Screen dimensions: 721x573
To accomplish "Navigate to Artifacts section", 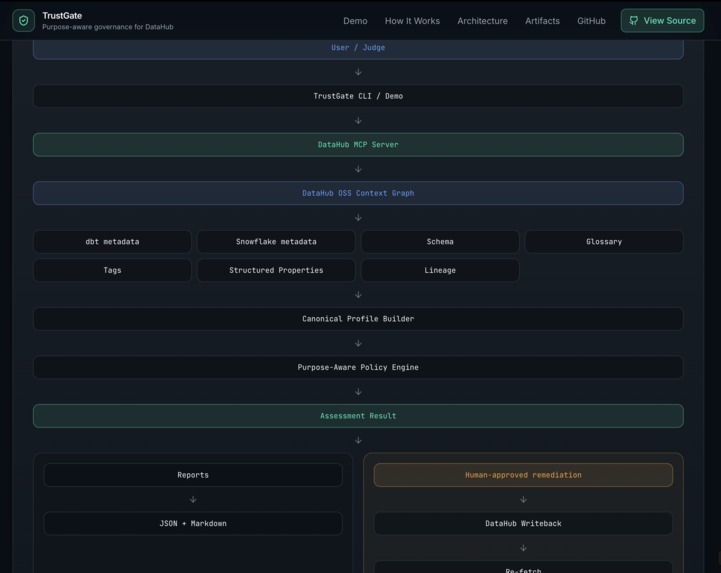I will [542, 21].
